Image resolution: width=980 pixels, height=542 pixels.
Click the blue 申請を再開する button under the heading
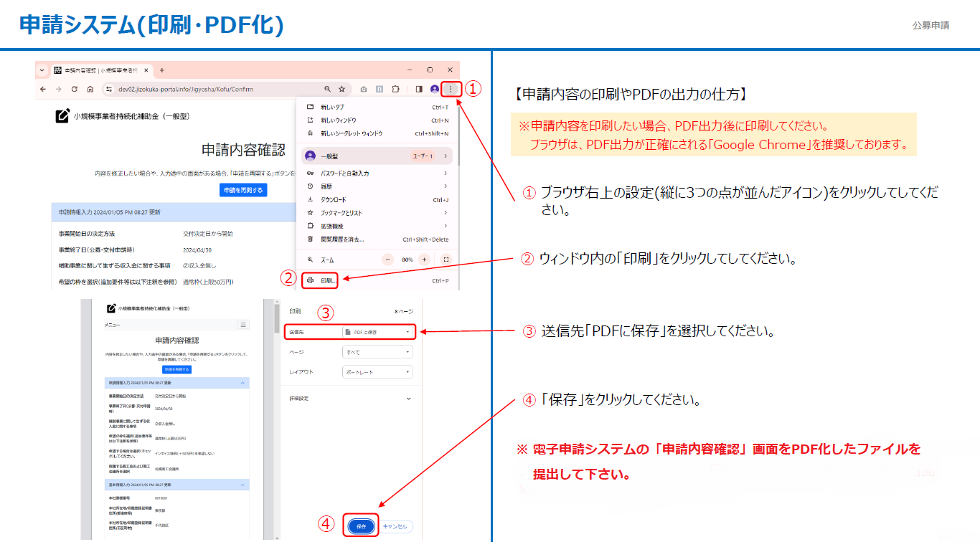(x=243, y=190)
